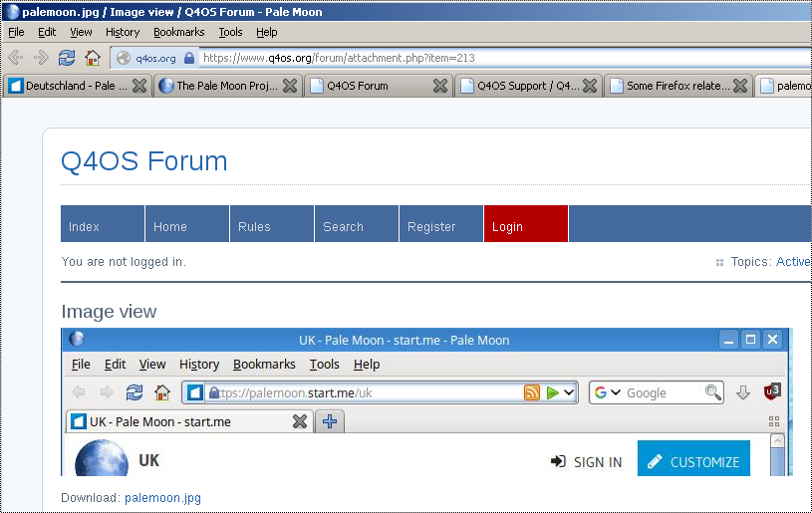Switch to the Deutschland - Pale tab
812x513 pixels.
click(x=76, y=86)
